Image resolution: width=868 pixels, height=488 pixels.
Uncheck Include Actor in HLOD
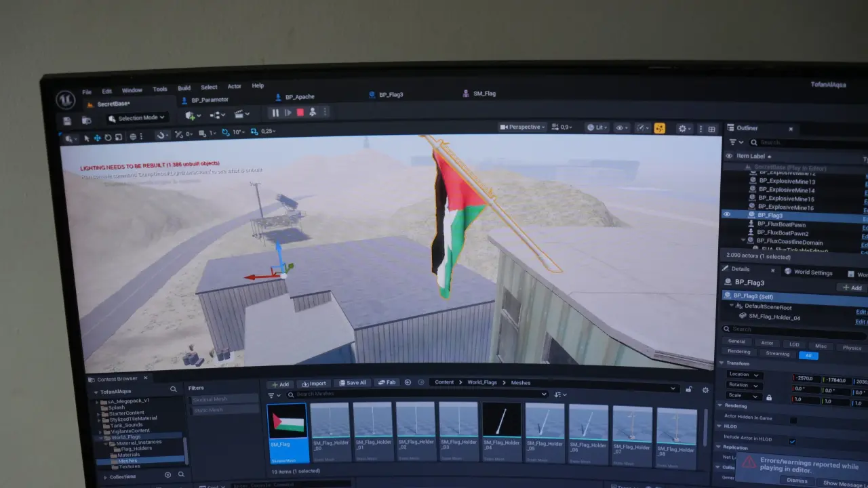[791, 441]
